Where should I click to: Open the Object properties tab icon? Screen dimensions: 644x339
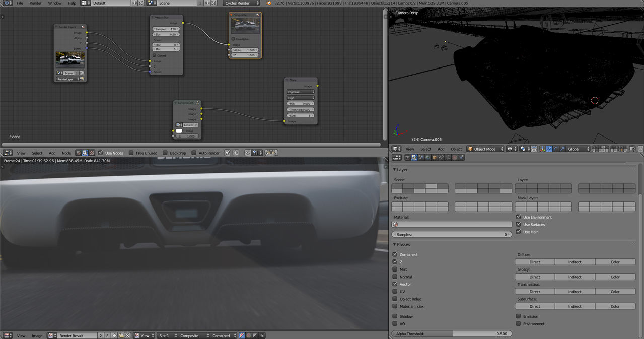point(434,158)
